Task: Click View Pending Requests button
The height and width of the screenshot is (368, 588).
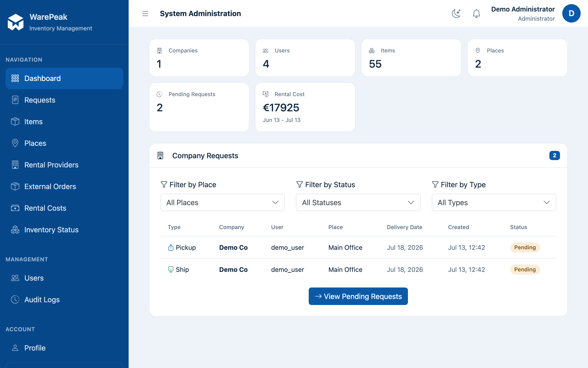Action: (358, 296)
